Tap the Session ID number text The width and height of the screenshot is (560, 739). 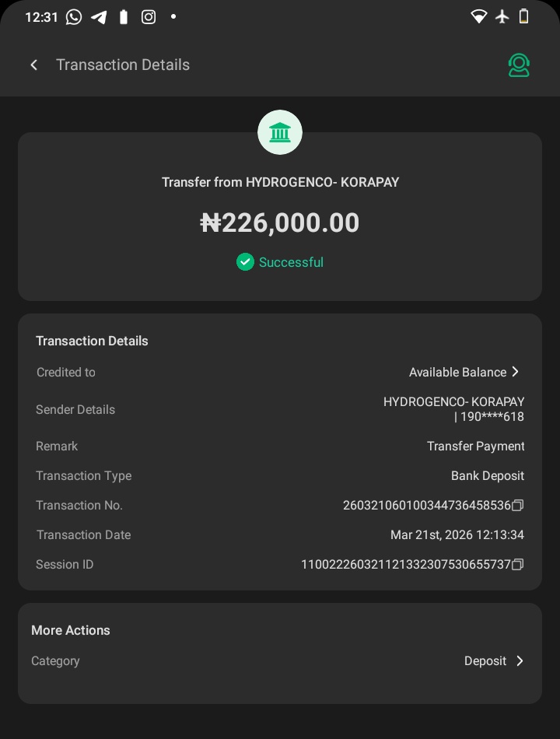click(x=405, y=565)
